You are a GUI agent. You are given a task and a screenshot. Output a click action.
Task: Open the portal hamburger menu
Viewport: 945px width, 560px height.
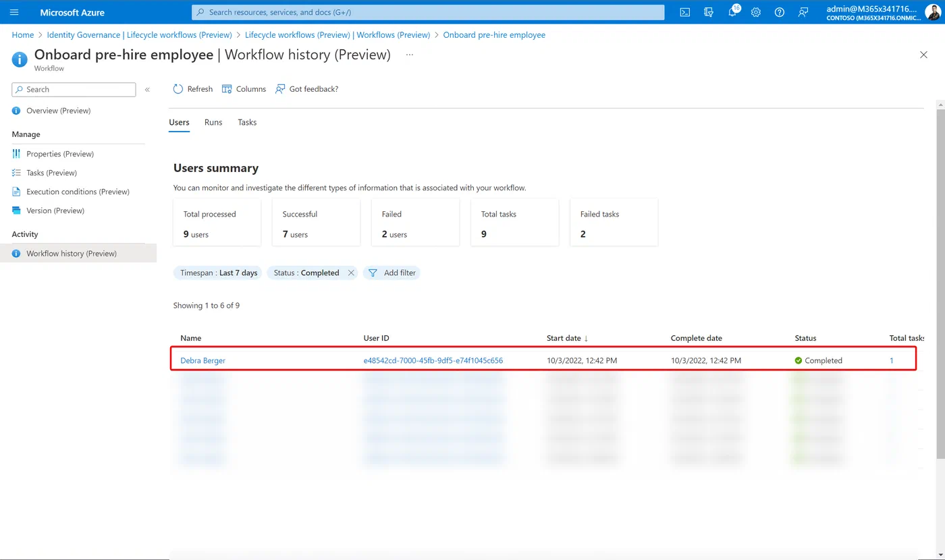[14, 12]
